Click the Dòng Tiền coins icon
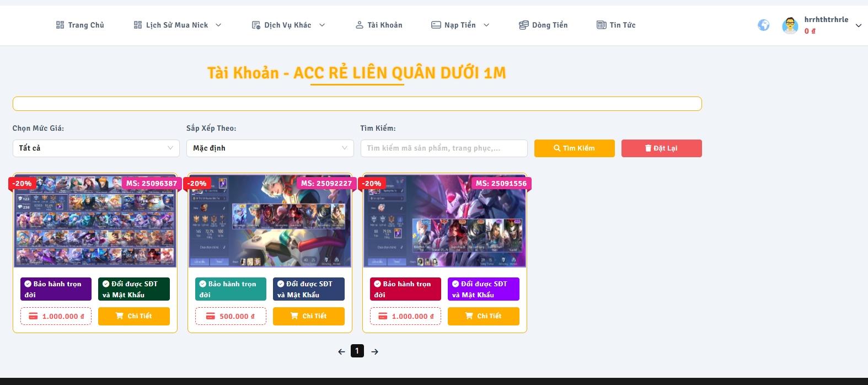Image resolution: width=868 pixels, height=385 pixels. coord(523,25)
